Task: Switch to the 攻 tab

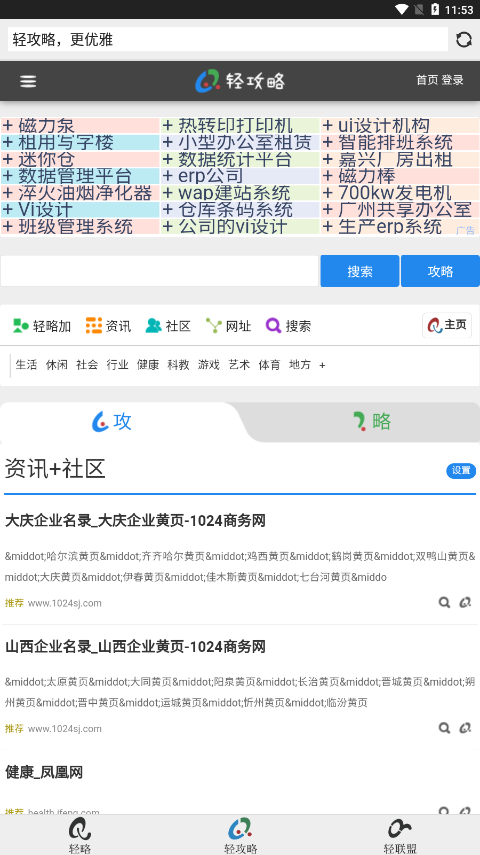Action: point(112,422)
